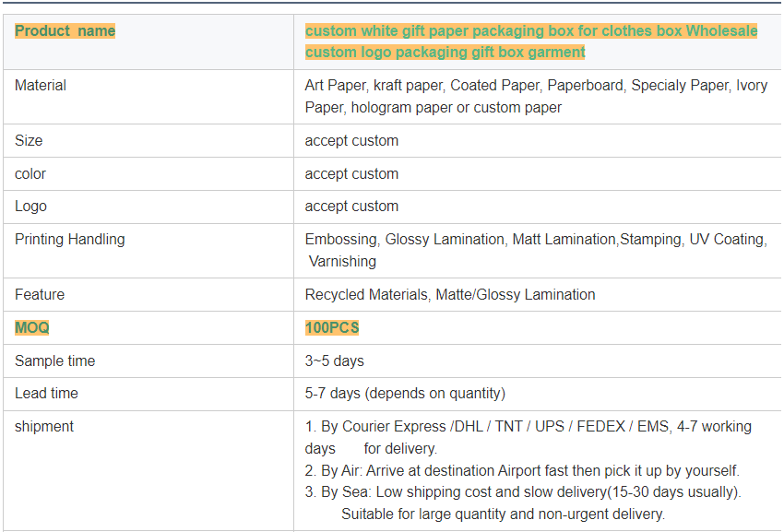
Task: Select the 'Logo' row label
Action: (30, 207)
